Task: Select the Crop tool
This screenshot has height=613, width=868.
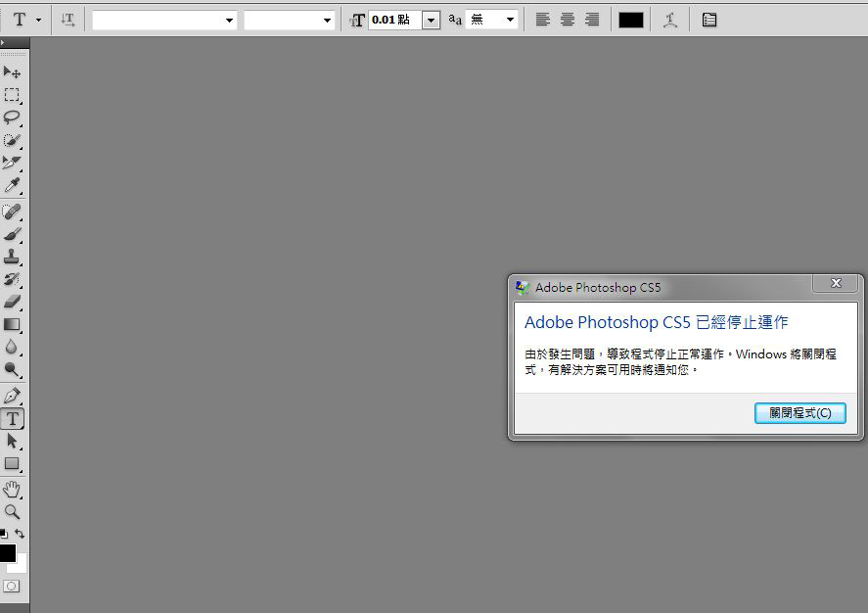Action: click(x=12, y=163)
